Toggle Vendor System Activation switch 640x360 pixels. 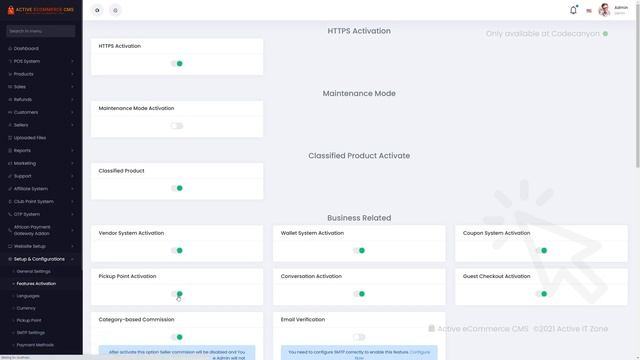click(177, 251)
